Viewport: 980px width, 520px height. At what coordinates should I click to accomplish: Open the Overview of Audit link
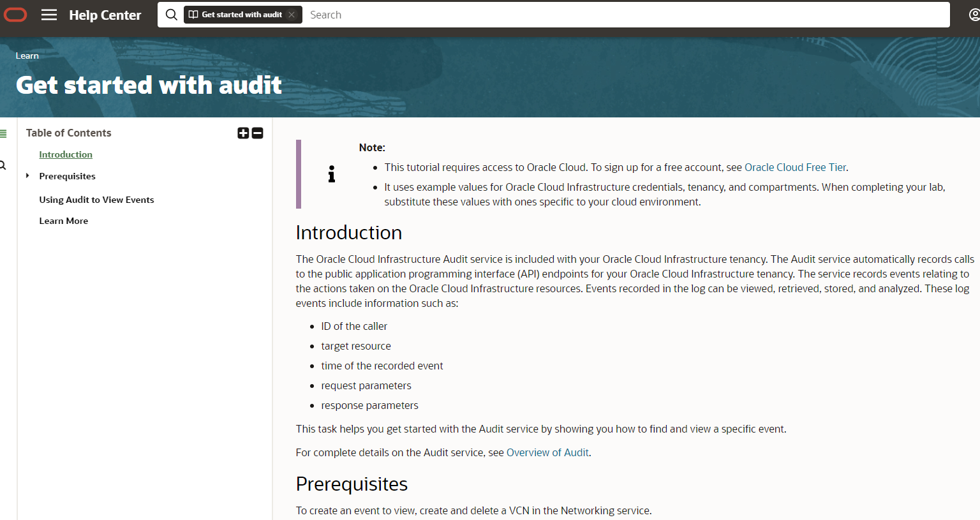pos(547,452)
